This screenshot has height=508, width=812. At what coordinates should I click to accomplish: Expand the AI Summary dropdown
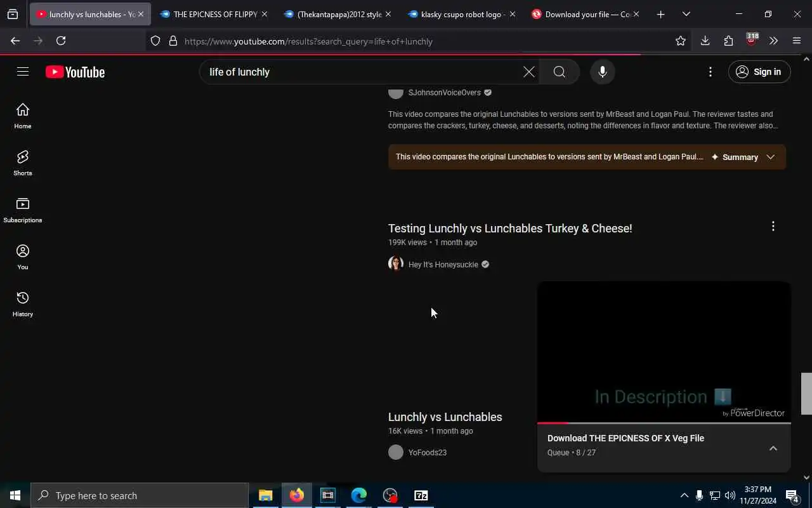(x=743, y=157)
